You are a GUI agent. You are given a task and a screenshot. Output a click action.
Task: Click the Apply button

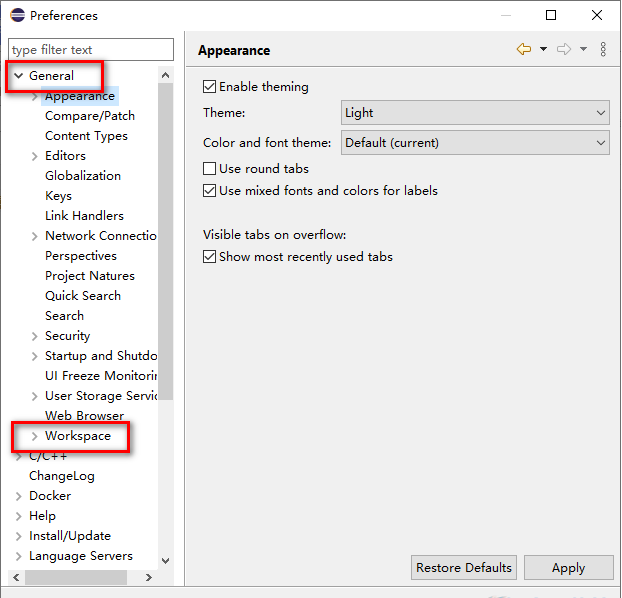point(568,568)
